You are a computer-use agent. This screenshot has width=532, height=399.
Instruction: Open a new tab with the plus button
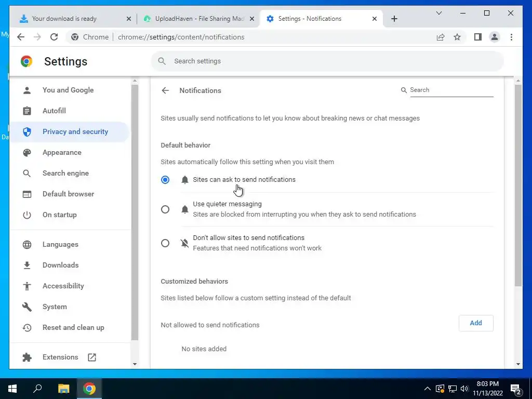pos(394,19)
